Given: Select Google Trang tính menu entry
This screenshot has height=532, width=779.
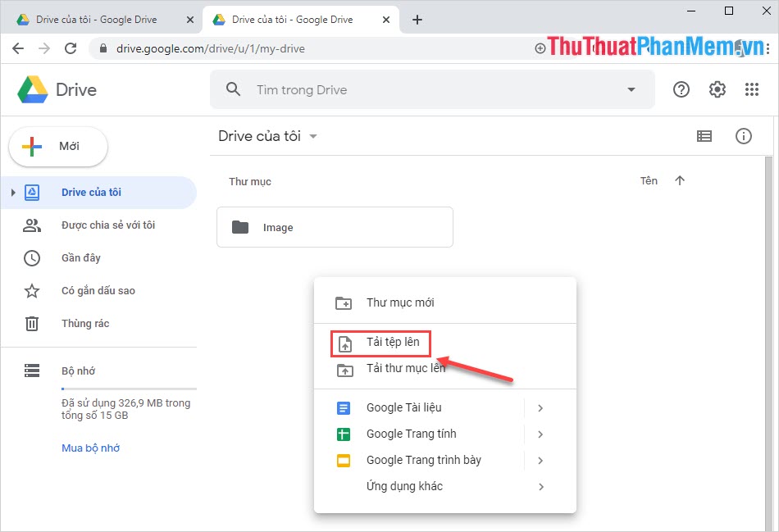Looking at the screenshot, I should coord(445,434).
